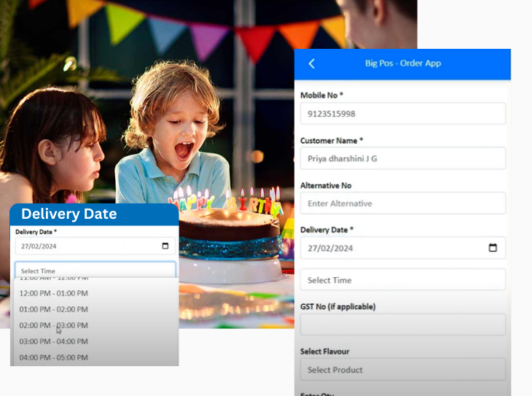Choose the 01:00 PM - 02:00 PM slot
The height and width of the screenshot is (396, 532).
[x=54, y=309]
